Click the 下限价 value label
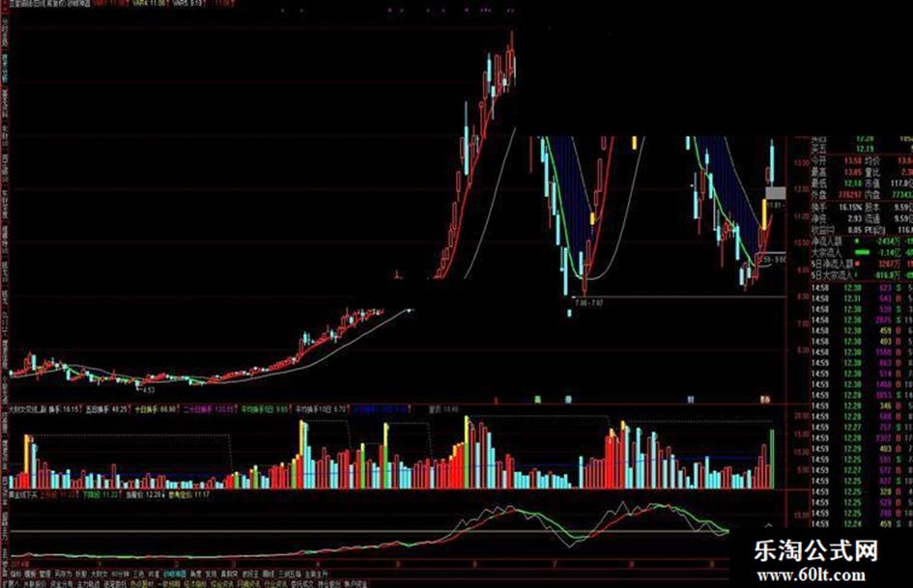 coord(100,494)
